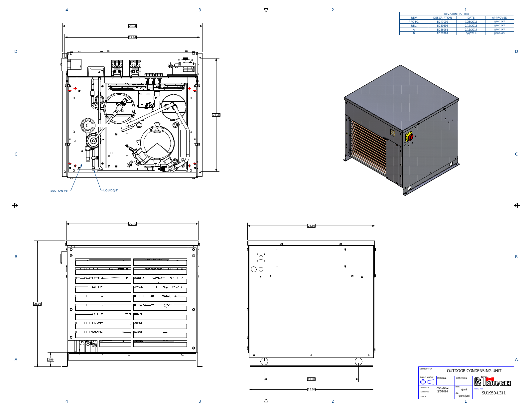The width and height of the screenshot is (532, 411).
Task: Click the DWG NO. label
Action: click(x=478, y=388)
